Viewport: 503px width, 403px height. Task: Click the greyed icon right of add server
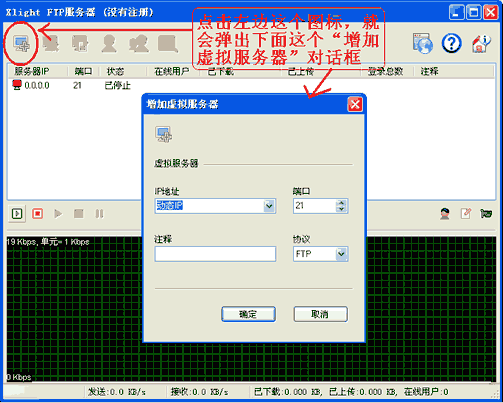point(51,44)
